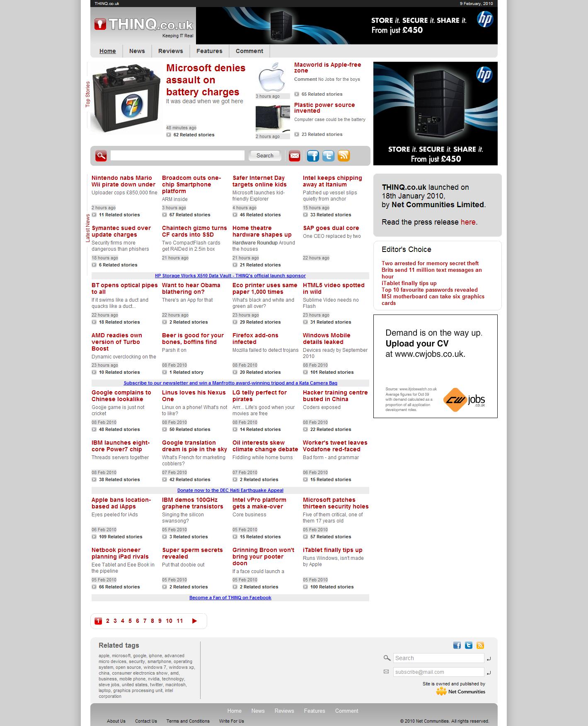Submit footer search with the return arrow

(489, 659)
